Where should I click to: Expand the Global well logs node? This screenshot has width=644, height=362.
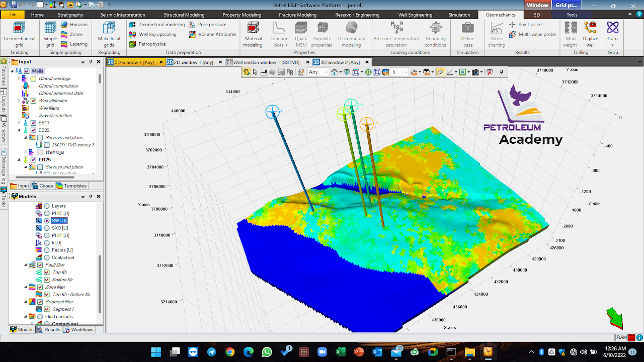tap(19, 79)
